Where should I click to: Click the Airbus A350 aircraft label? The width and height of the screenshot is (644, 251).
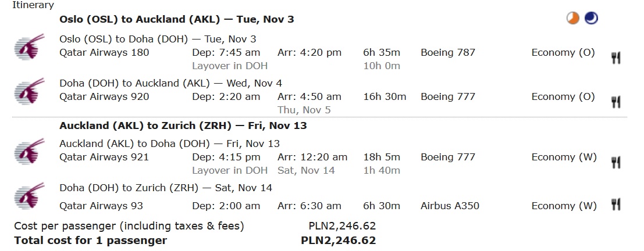(x=450, y=206)
